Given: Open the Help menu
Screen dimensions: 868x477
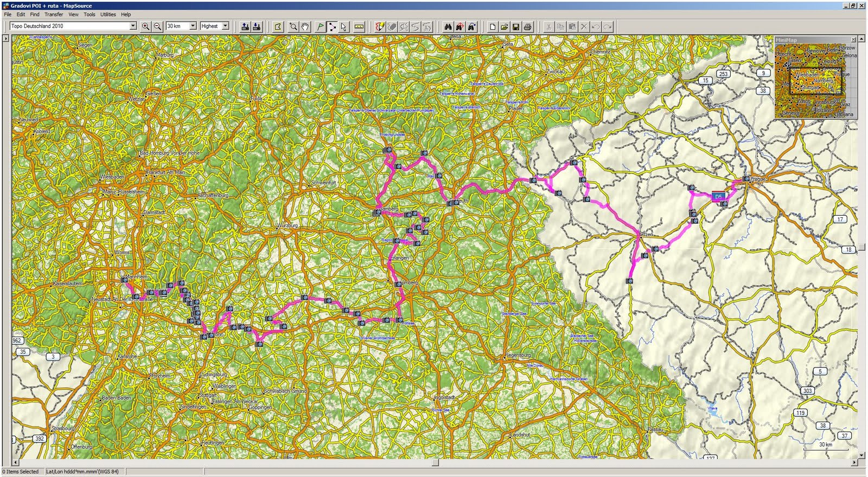Looking at the screenshot, I should (x=126, y=15).
